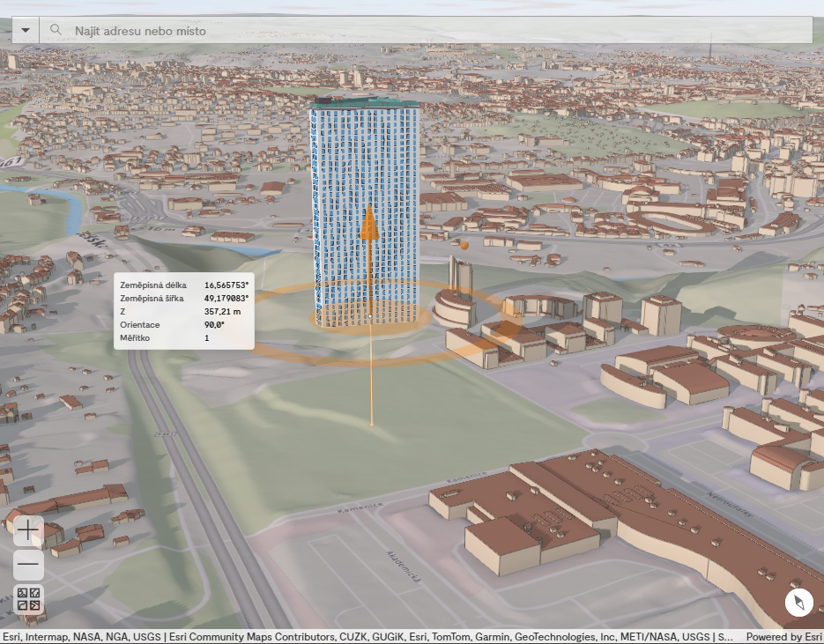Click the 'Akademická' street label
This screenshot has height=644, width=824.
401,568
